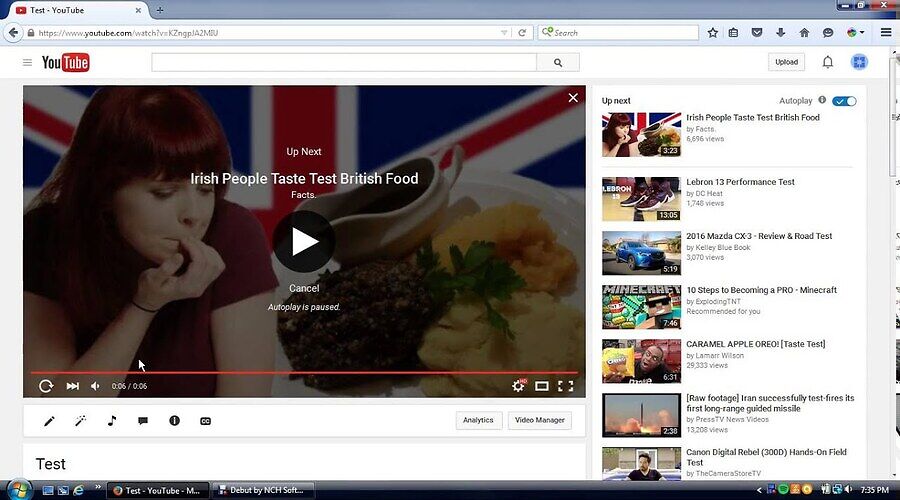Open the magic wand enhancements tool
The image size is (900, 500).
point(80,421)
